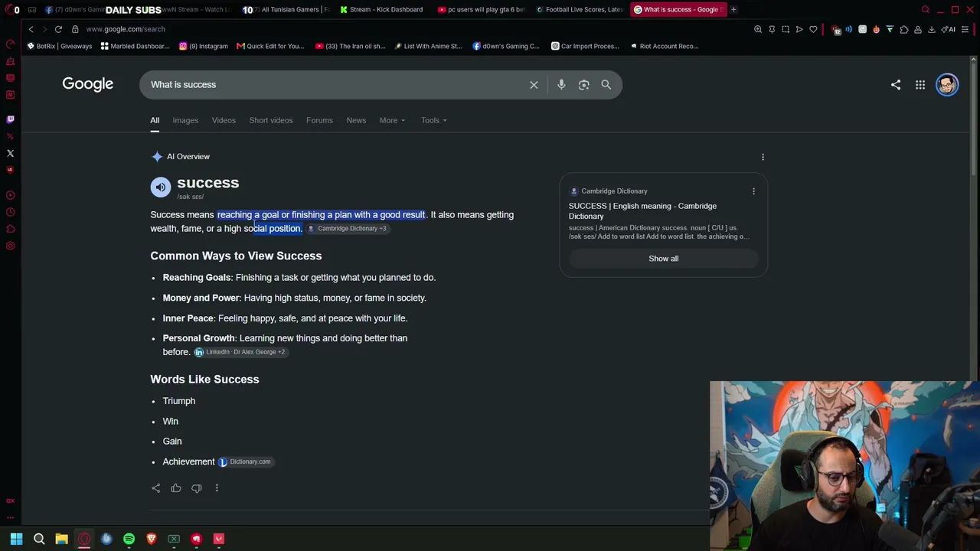Screen dimensions: 980x551
Task: Open Car Import Process bookmark
Action: [586, 46]
